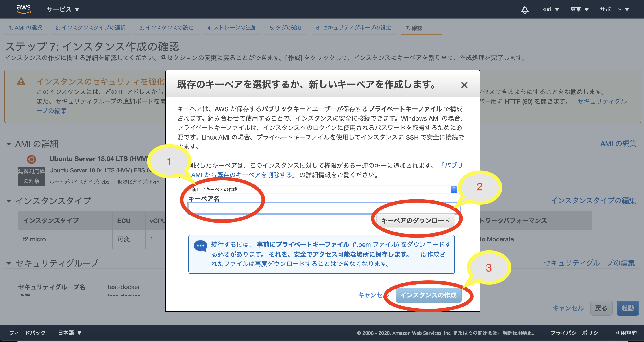This screenshot has height=342, width=644.
Task: Click フィードバック in the footer
Action: 28,333
